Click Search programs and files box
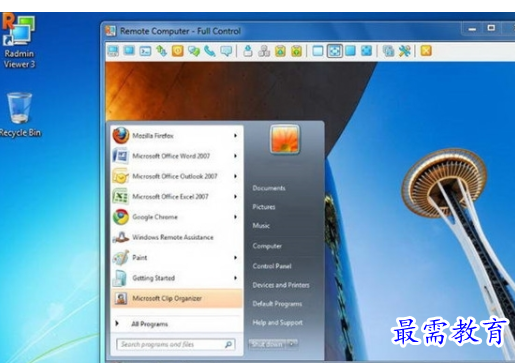515x363 pixels. (176, 344)
